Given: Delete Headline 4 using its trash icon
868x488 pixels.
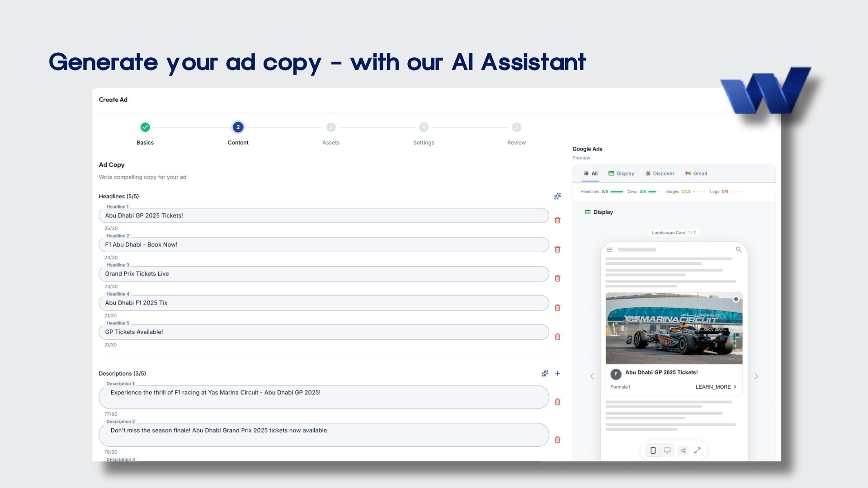Looking at the screenshot, I should pos(557,308).
